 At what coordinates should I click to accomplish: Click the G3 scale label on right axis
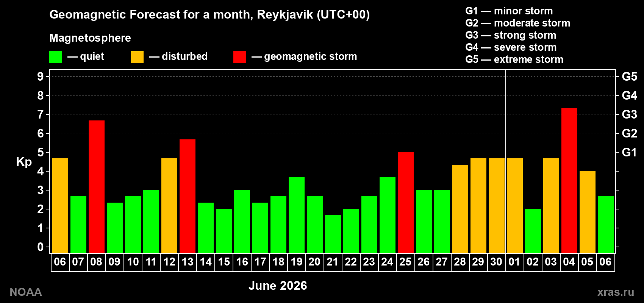(x=630, y=114)
